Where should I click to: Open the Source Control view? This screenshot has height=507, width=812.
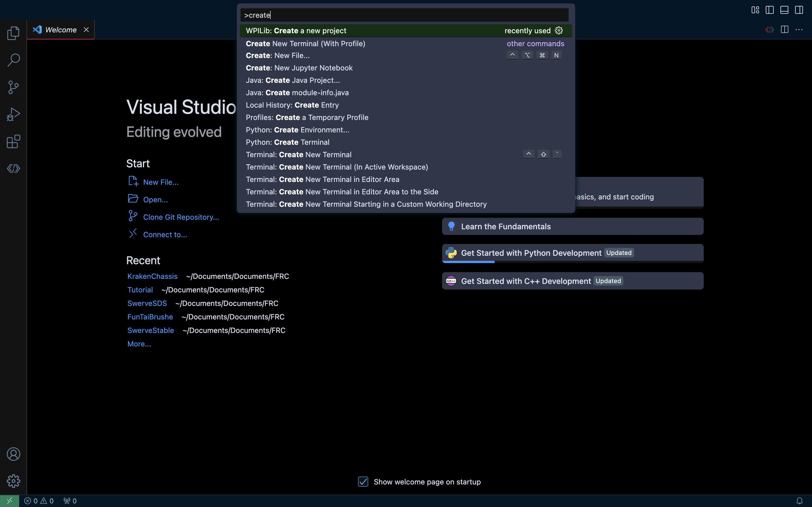pos(14,87)
